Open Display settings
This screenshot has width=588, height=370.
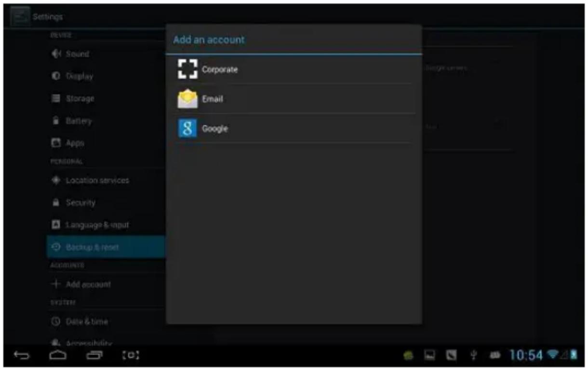(106, 76)
